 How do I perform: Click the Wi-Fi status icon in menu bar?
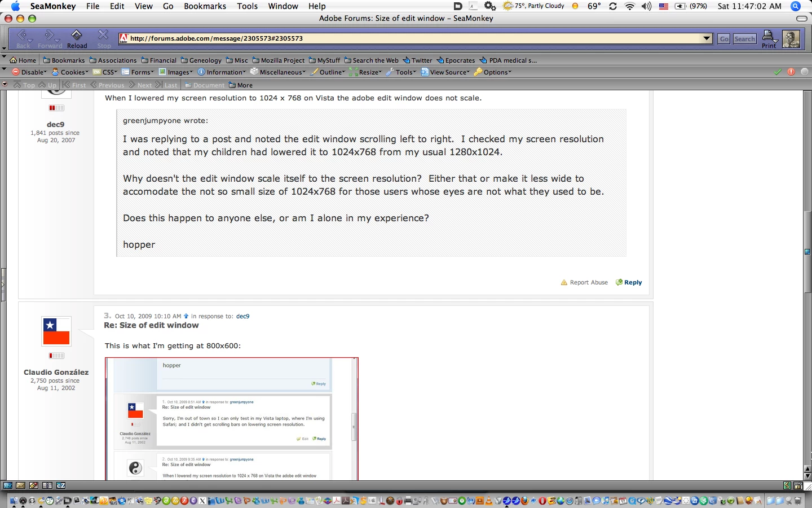tap(630, 6)
